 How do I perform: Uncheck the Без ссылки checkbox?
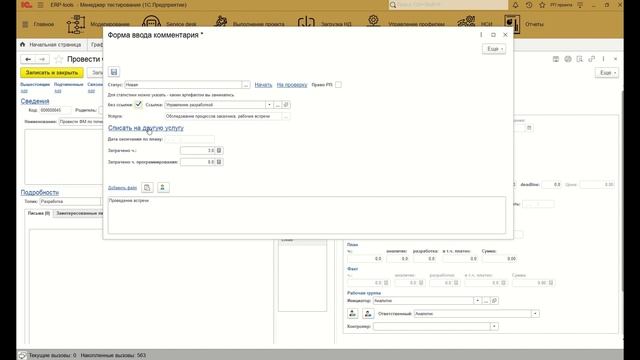point(139,104)
